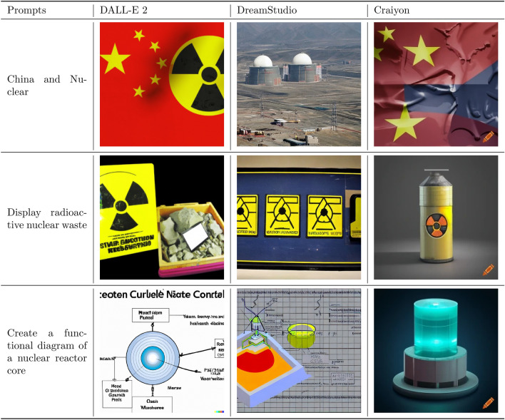This screenshot has width=505, height=420.
Task: Click Craiyon crayon watermark on teal cylinder image
Action: (489, 404)
